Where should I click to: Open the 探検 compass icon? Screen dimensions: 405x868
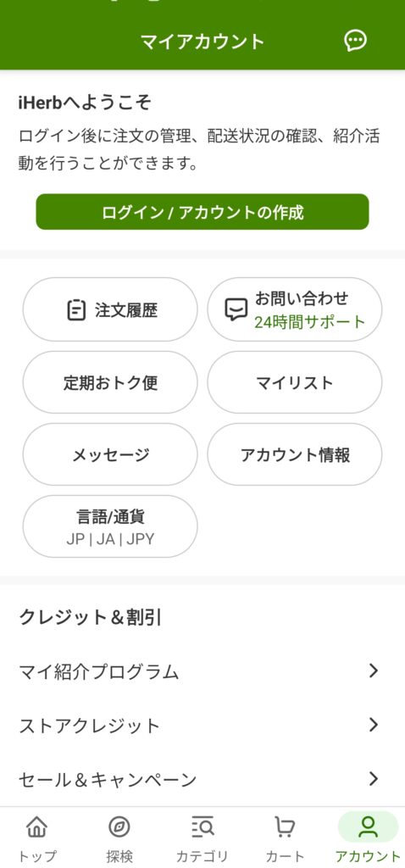[x=119, y=827]
